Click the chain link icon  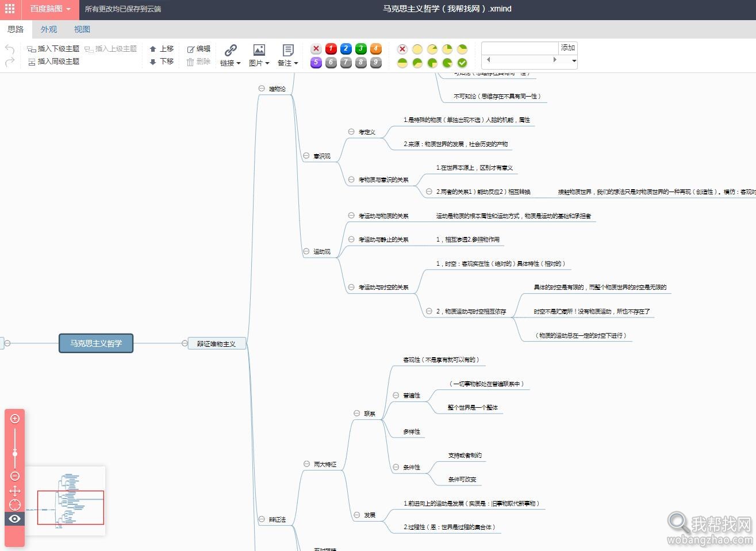coord(231,50)
